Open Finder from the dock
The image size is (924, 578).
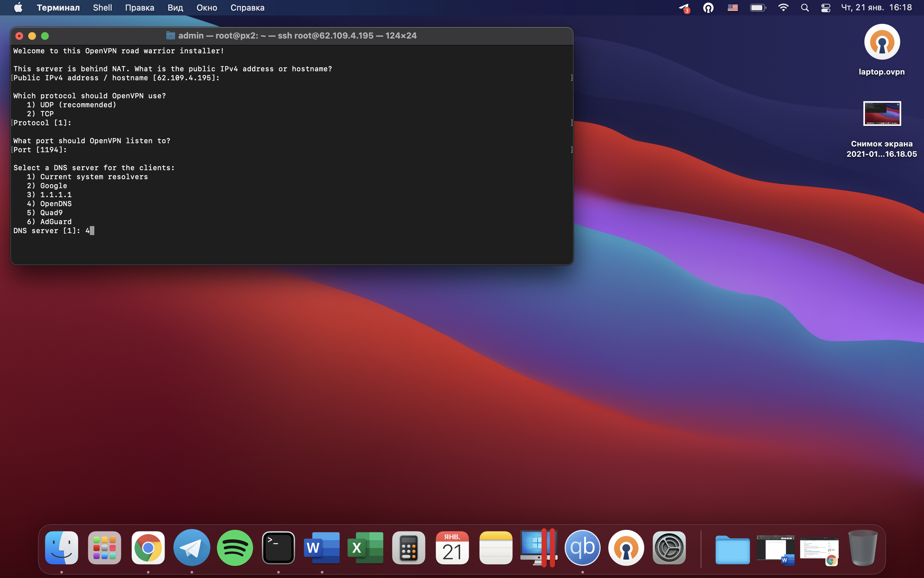point(62,548)
